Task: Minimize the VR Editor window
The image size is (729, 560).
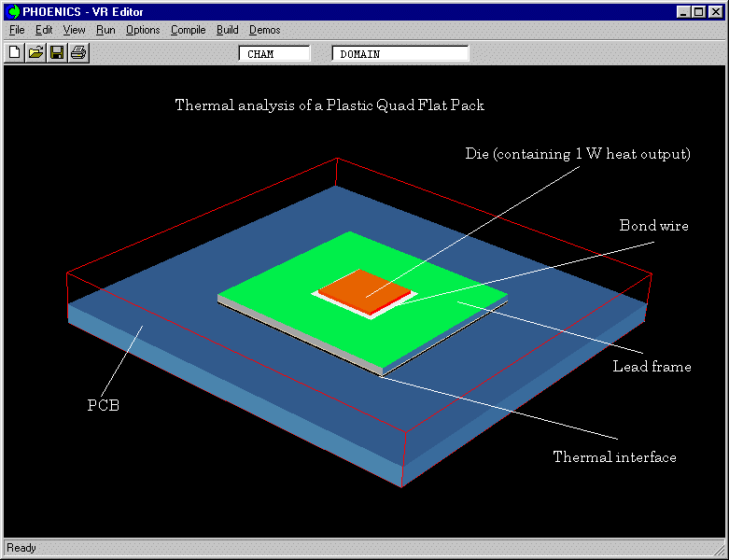Action: point(683,12)
